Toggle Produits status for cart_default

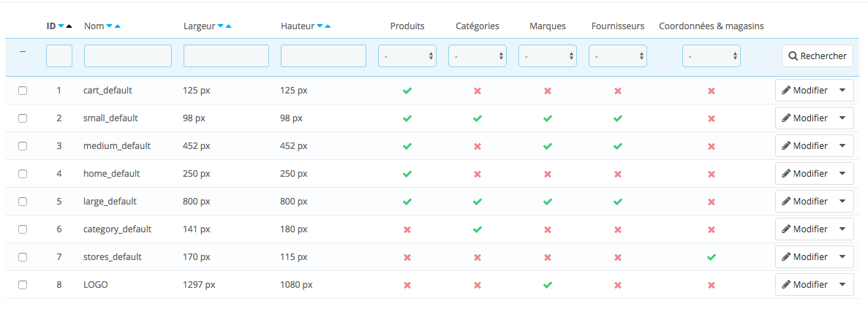[x=407, y=91]
